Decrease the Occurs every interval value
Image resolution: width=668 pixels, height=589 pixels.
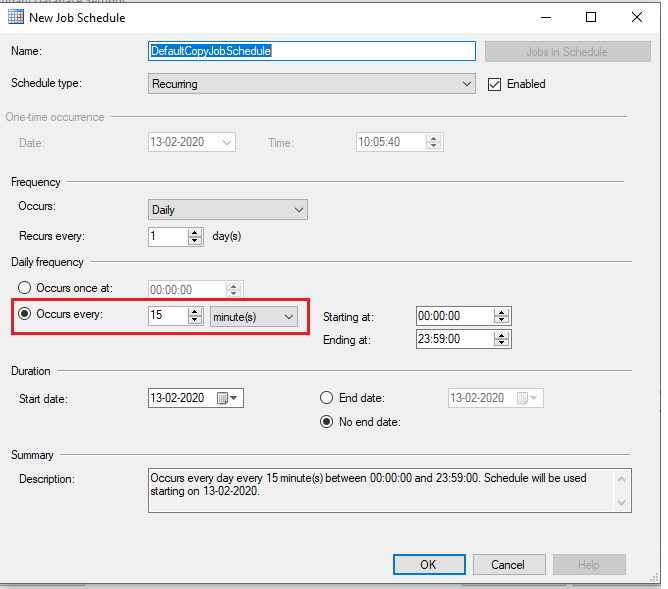[195, 320]
